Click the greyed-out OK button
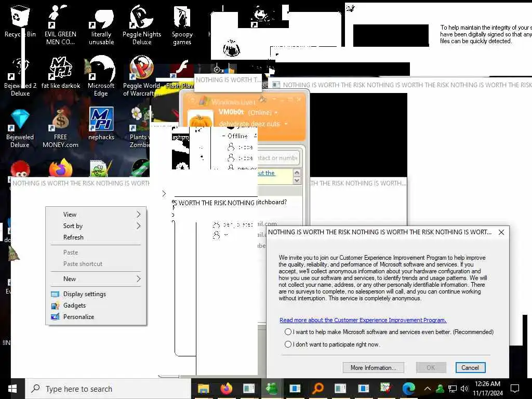Image resolution: width=532 pixels, height=399 pixels. tap(431, 368)
